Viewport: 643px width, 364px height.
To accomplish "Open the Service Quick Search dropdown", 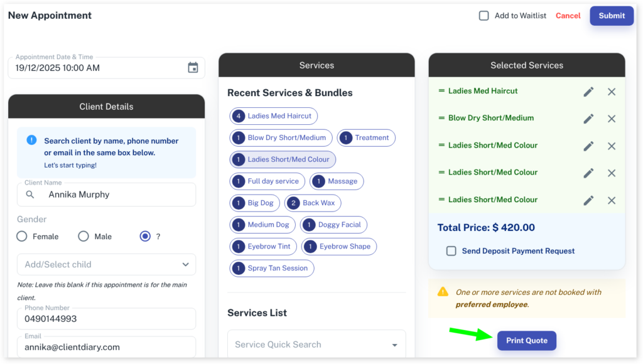I will 394,345.
